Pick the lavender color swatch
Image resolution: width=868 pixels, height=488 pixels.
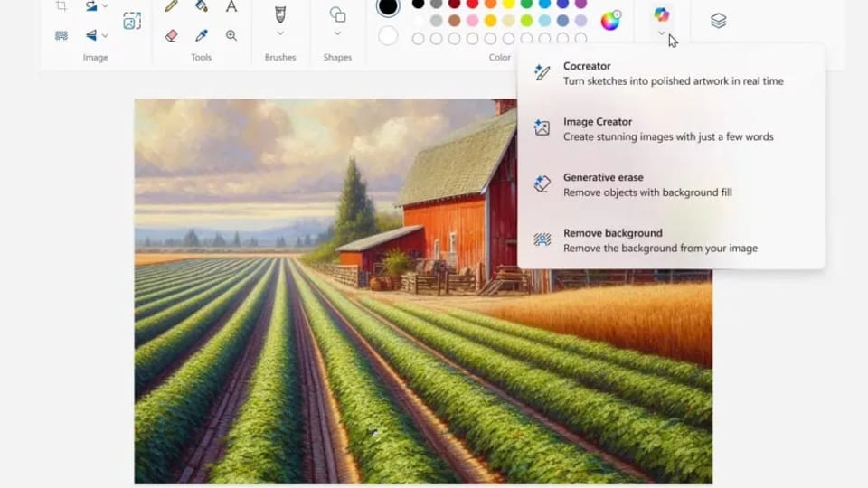tap(580, 21)
